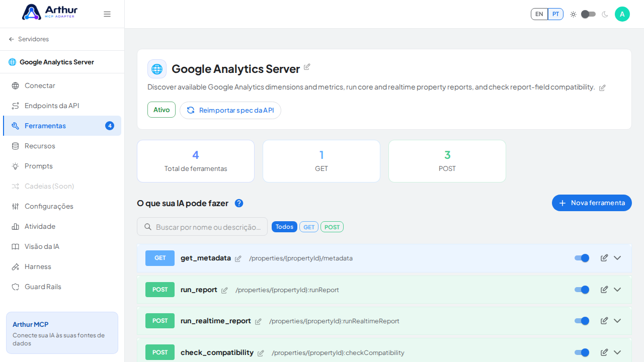This screenshot has height=362, width=644.
Task: Click the Guard Rails shield icon
Action: (x=16, y=287)
